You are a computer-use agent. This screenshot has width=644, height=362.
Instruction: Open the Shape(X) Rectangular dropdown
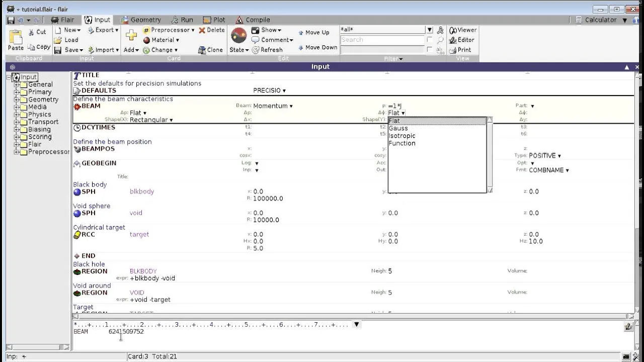[151, 120]
